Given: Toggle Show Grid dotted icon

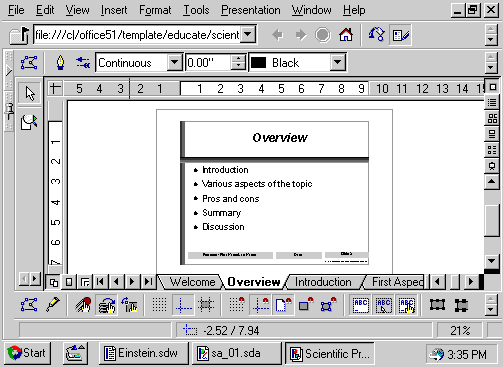Looking at the screenshot, I should pyautogui.click(x=159, y=305).
